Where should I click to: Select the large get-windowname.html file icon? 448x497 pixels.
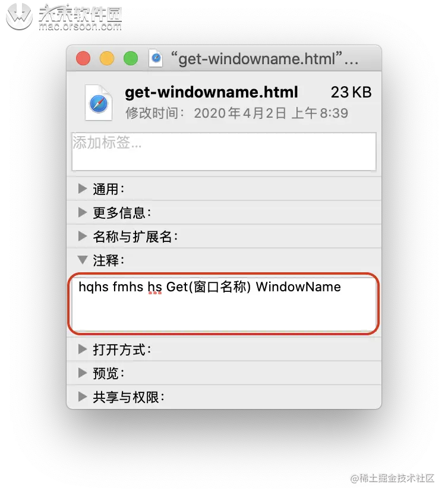(x=99, y=103)
